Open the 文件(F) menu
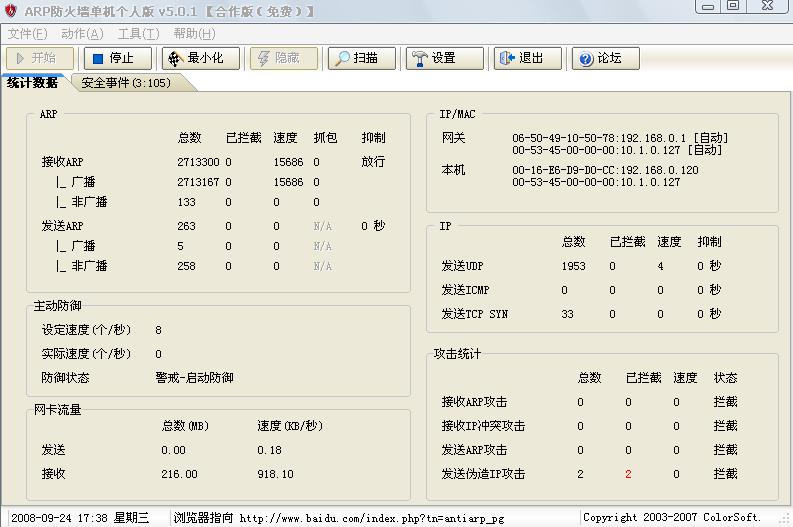 coord(27,33)
